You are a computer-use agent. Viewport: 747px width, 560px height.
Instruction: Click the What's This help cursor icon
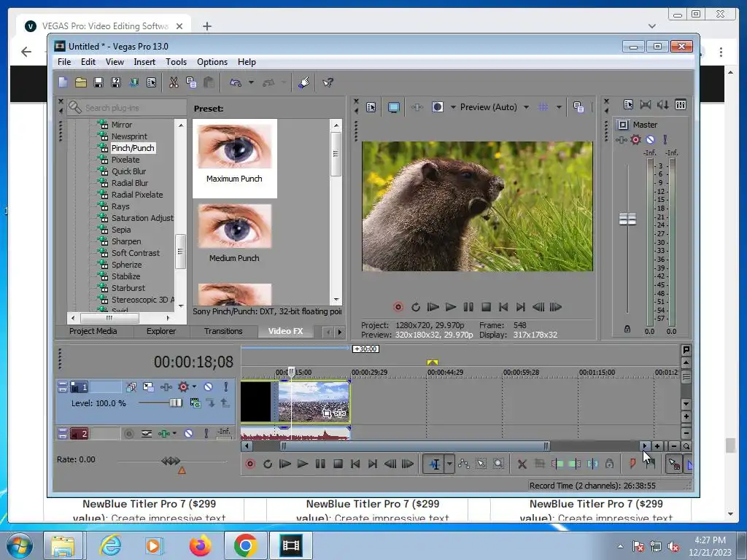(x=328, y=83)
